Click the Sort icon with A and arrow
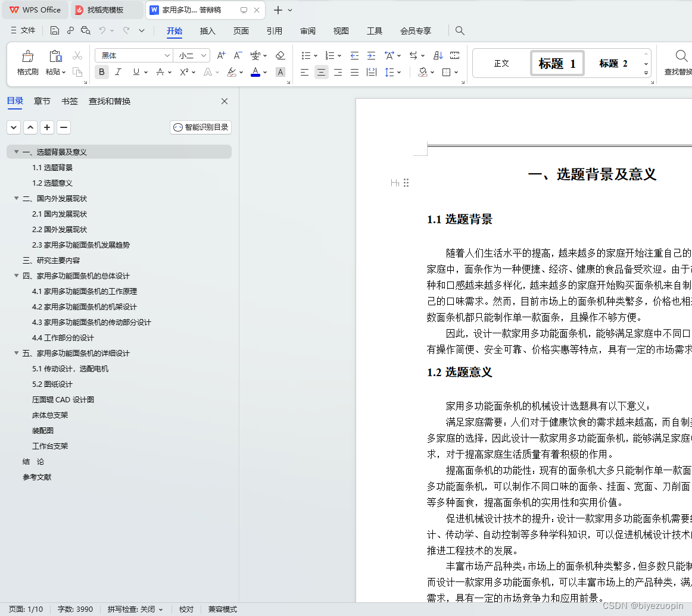The image size is (692, 616). 438,55
